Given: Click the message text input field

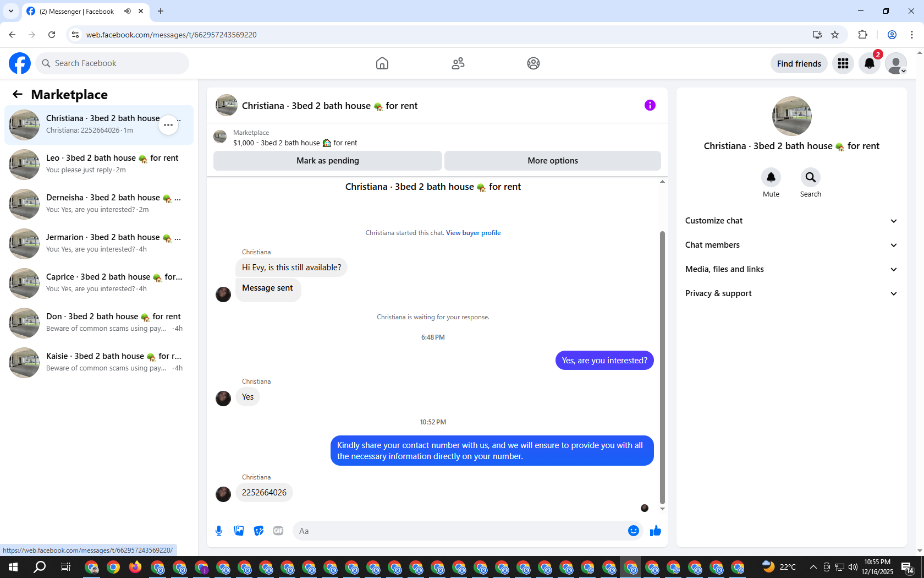Looking at the screenshot, I should click(461, 531).
